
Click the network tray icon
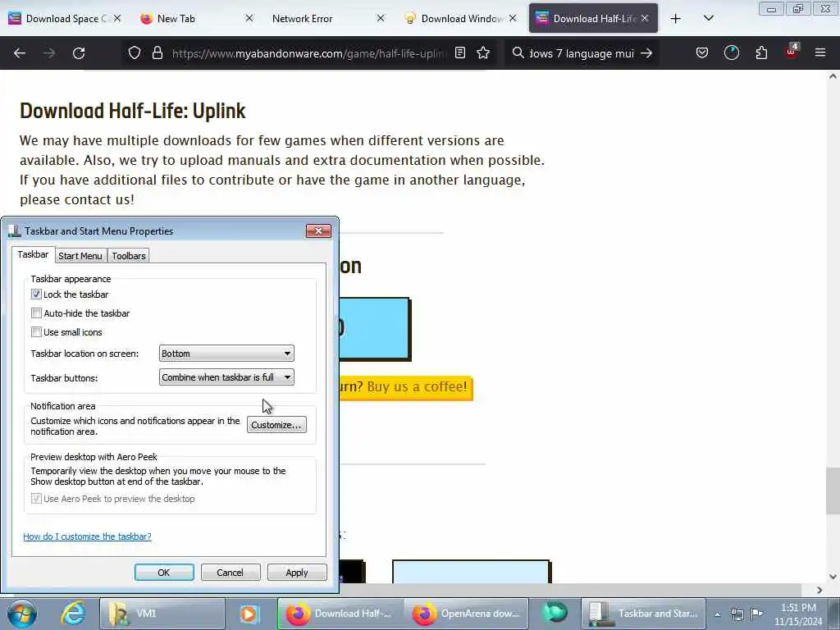pos(737,614)
